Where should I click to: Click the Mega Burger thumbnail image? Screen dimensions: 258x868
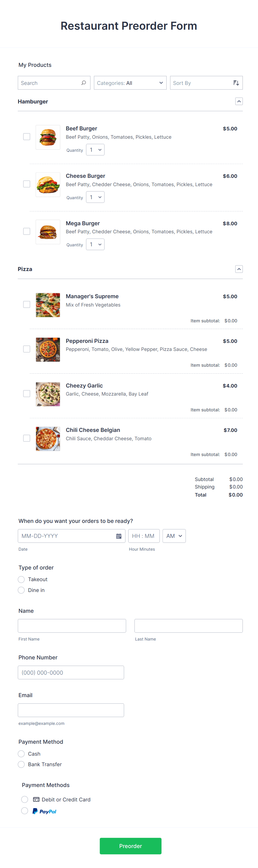tap(47, 232)
